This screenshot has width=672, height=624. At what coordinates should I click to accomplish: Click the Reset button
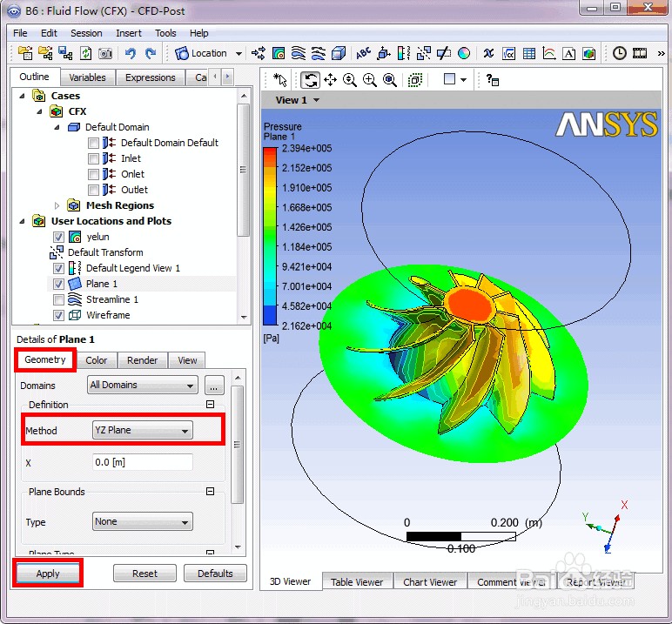pos(144,574)
